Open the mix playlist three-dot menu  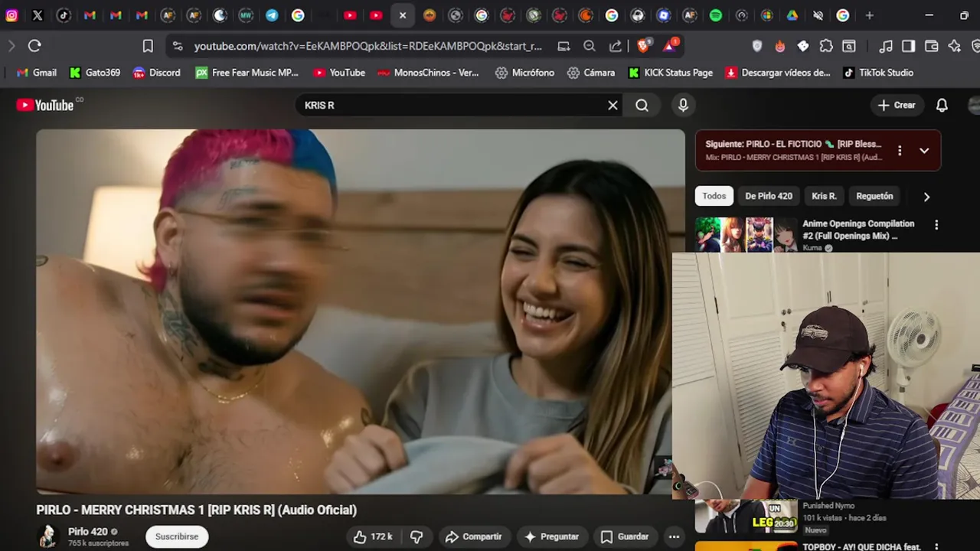[900, 151]
